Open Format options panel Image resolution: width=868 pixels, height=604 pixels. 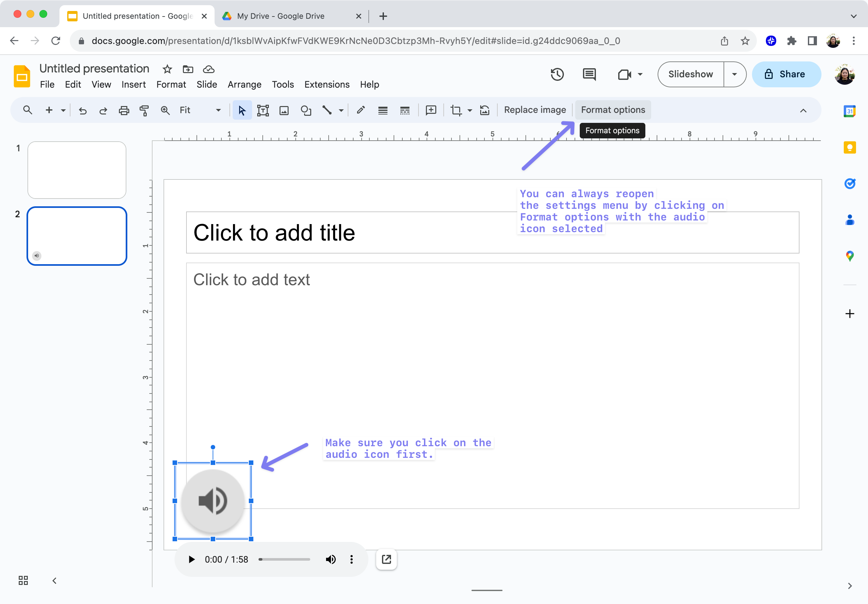tap(613, 110)
